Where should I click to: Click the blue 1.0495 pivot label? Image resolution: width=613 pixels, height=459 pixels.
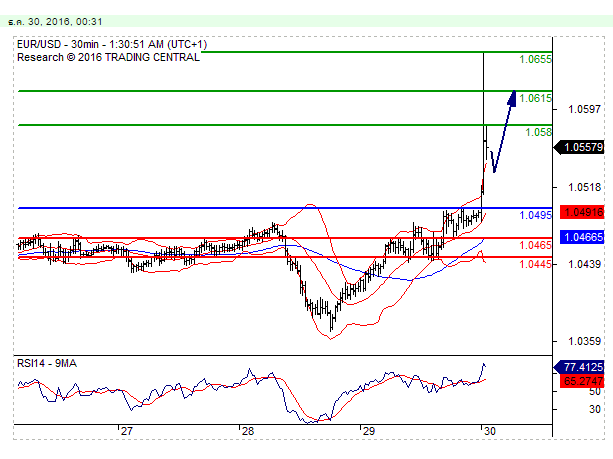point(535,215)
